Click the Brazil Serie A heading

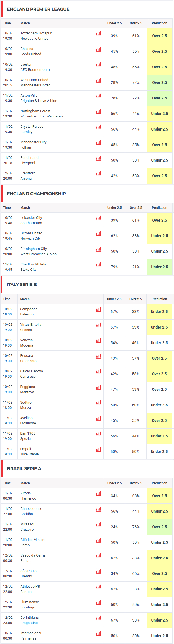(x=24, y=469)
